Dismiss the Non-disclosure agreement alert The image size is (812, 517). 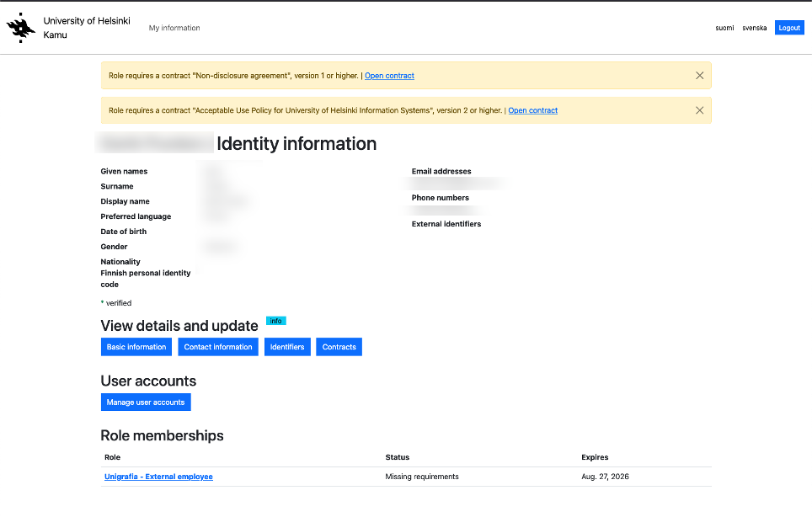pos(699,76)
